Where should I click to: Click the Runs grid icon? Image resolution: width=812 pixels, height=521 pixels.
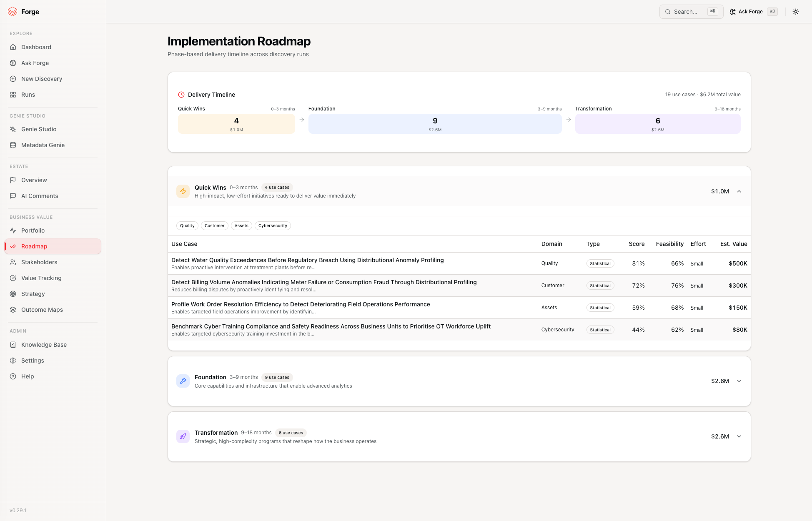(x=13, y=95)
